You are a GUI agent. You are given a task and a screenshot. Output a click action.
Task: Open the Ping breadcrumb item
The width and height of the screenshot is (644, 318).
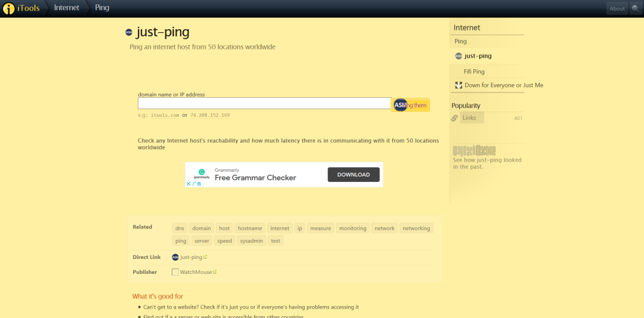click(102, 8)
